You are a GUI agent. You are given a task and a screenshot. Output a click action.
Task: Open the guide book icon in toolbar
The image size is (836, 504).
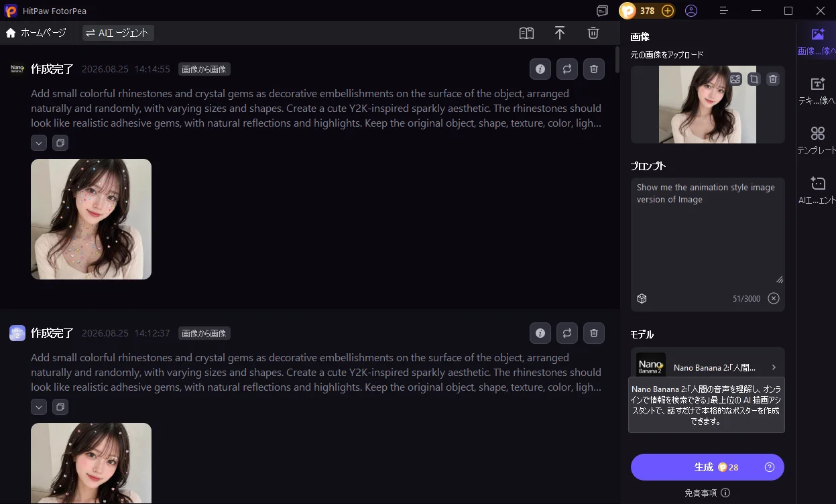click(526, 33)
